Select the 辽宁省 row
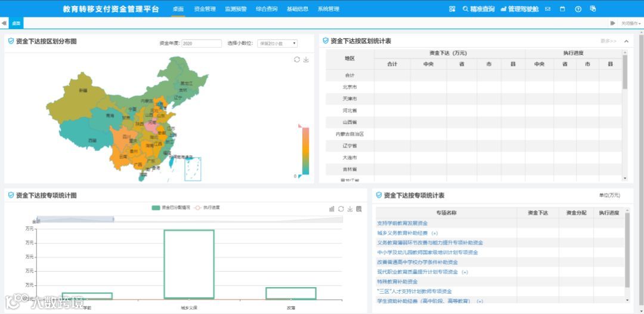The height and width of the screenshot is (314, 644). click(x=474, y=146)
